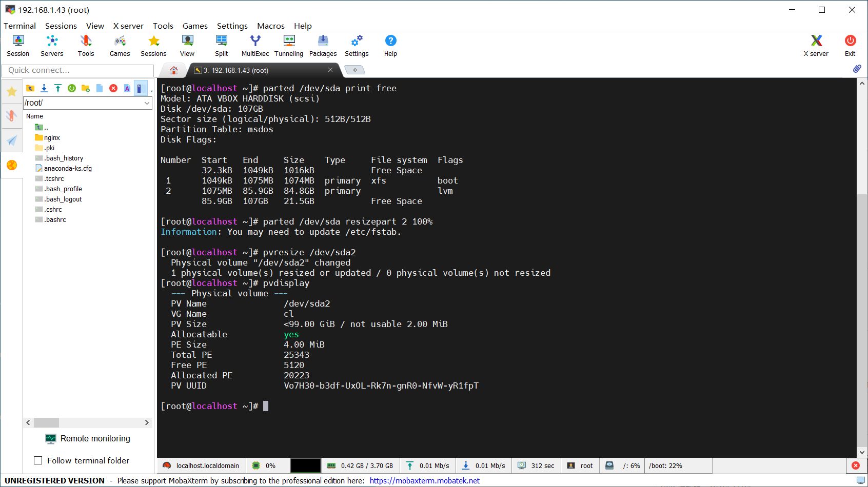868x487 pixels.
Task: Close the 192.168.1.43 session tab
Action: tap(330, 70)
